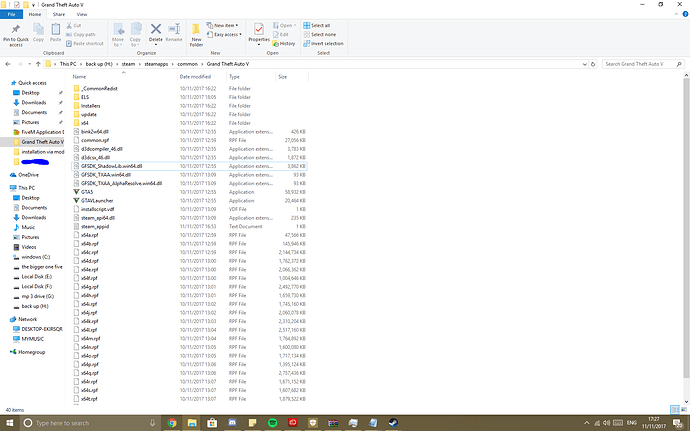The width and height of the screenshot is (690, 431).
Task: Select the update folder
Action: point(89,114)
